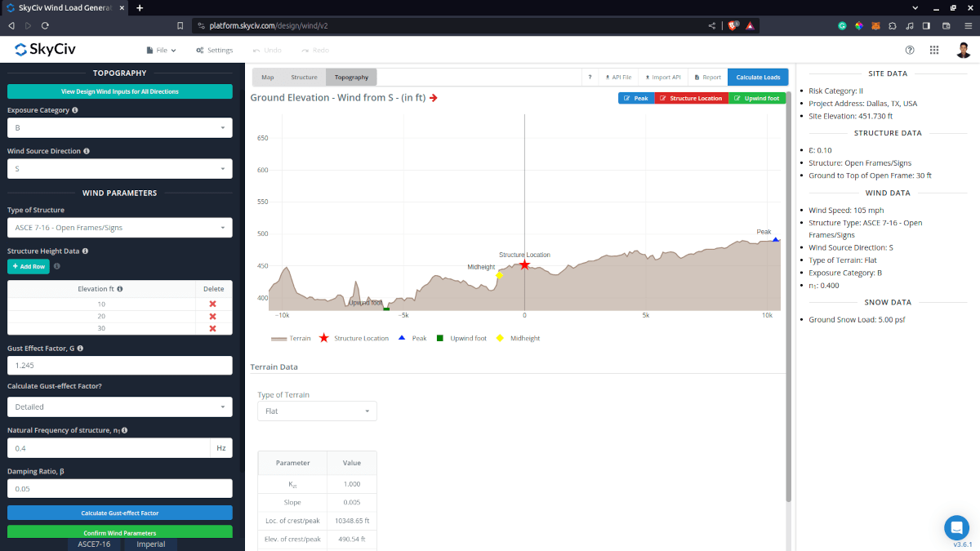
Task: Click the user profile avatar
Action: pyautogui.click(x=964, y=50)
